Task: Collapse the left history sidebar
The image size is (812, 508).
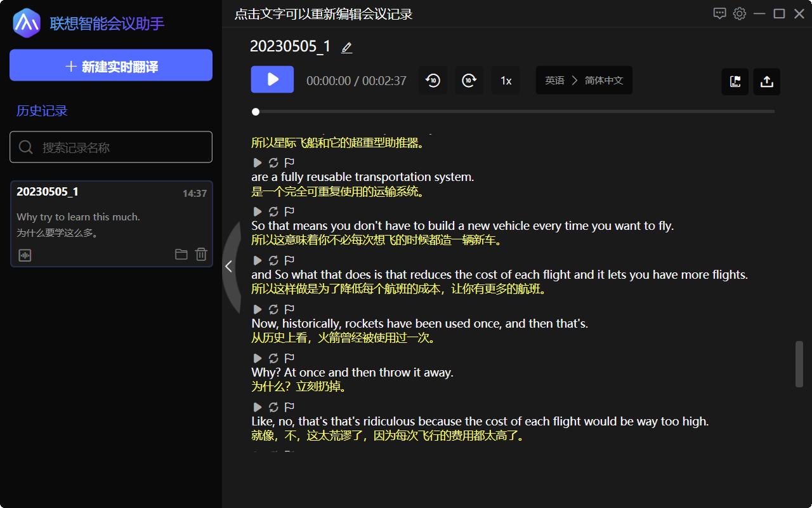Action: point(229,267)
